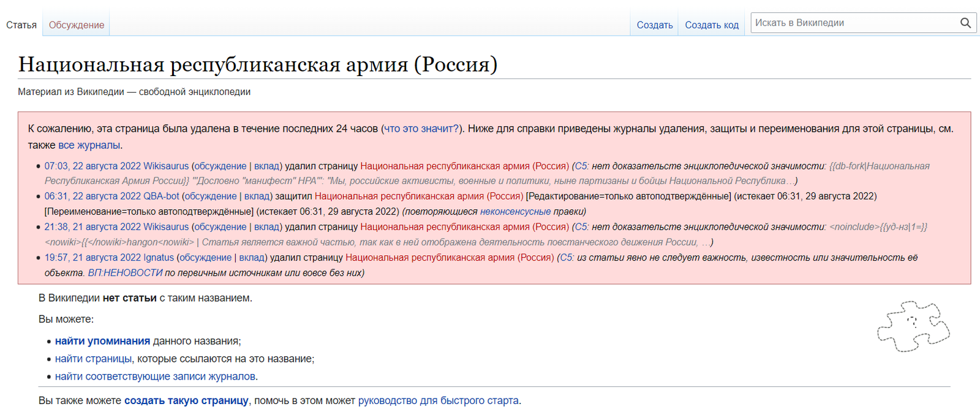Viewport: 980px width, 420px height.
Task: Open найти соответствующие записи журналов link
Action: 155,376
